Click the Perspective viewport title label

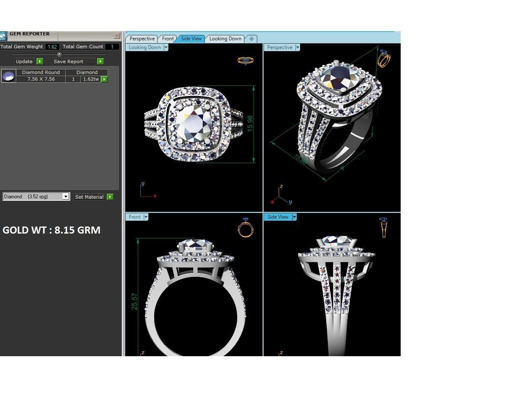click(x=280, y=47)
